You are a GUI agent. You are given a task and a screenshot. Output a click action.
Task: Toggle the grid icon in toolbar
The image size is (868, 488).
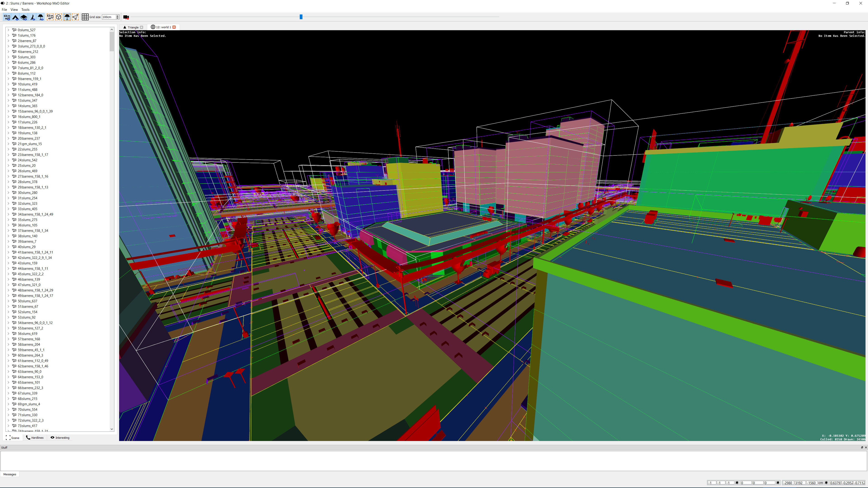coord(85,17)
